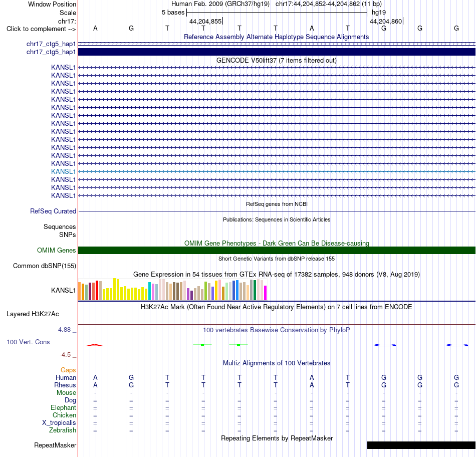
Task: Select the light-blue highlighted KANSL1 transcript label
Action: [x=63, y=171]
